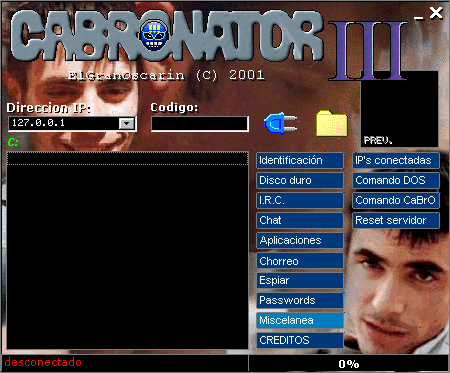Select the Aplicaciones button
Viewport: 450px width, 373px height.
(300, 240)
